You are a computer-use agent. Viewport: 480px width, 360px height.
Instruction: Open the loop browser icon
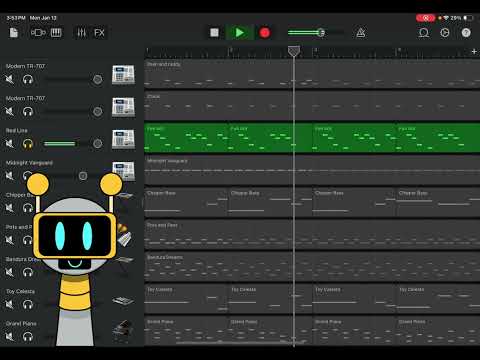pos(424,33)
